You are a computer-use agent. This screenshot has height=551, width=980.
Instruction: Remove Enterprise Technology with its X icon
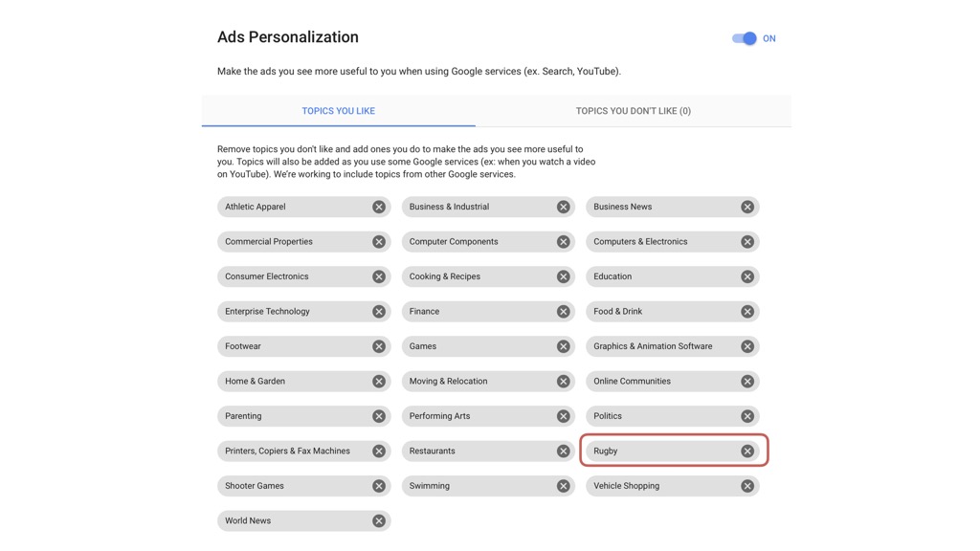(379, 312)
